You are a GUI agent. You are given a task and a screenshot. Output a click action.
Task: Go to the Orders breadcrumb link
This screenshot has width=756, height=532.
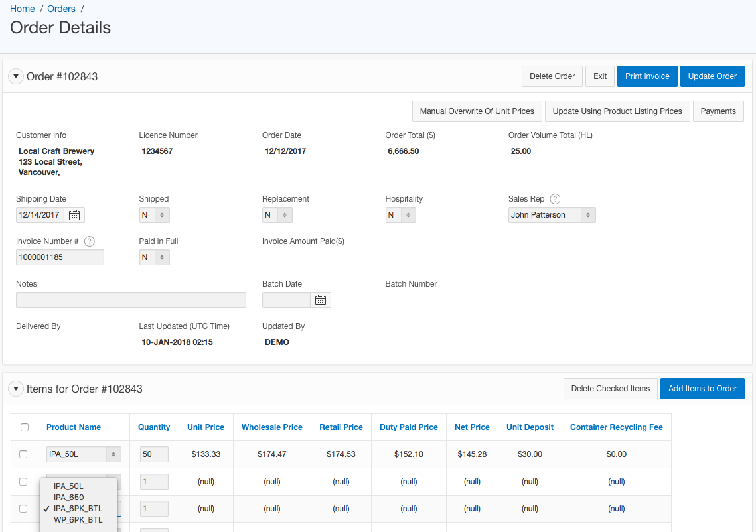[61, 9]
